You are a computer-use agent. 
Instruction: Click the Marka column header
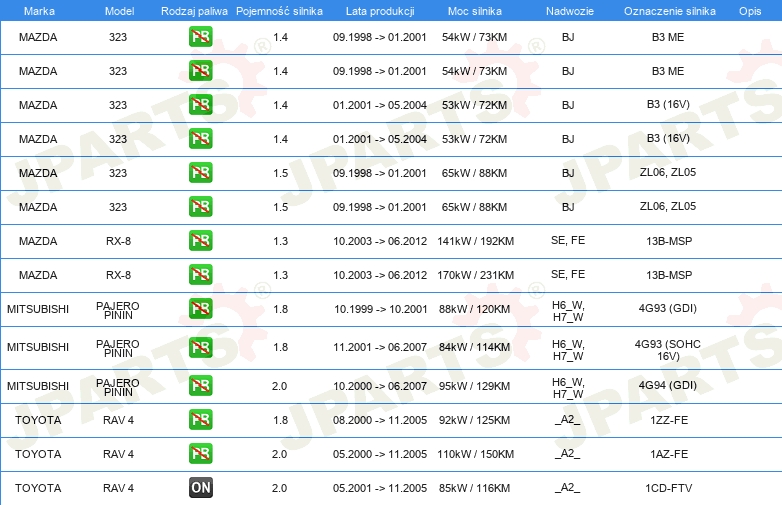(x=39, y=11)
